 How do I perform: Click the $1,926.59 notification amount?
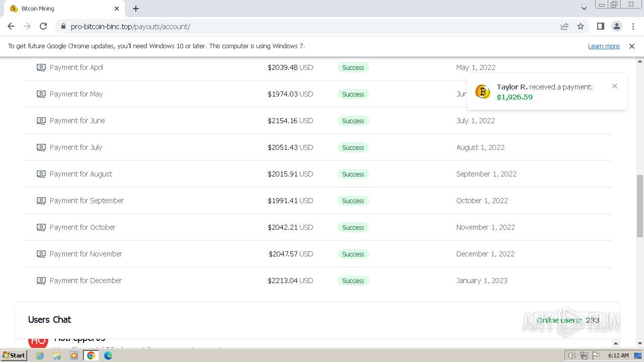pyautogui.click(x=514, y=97)
